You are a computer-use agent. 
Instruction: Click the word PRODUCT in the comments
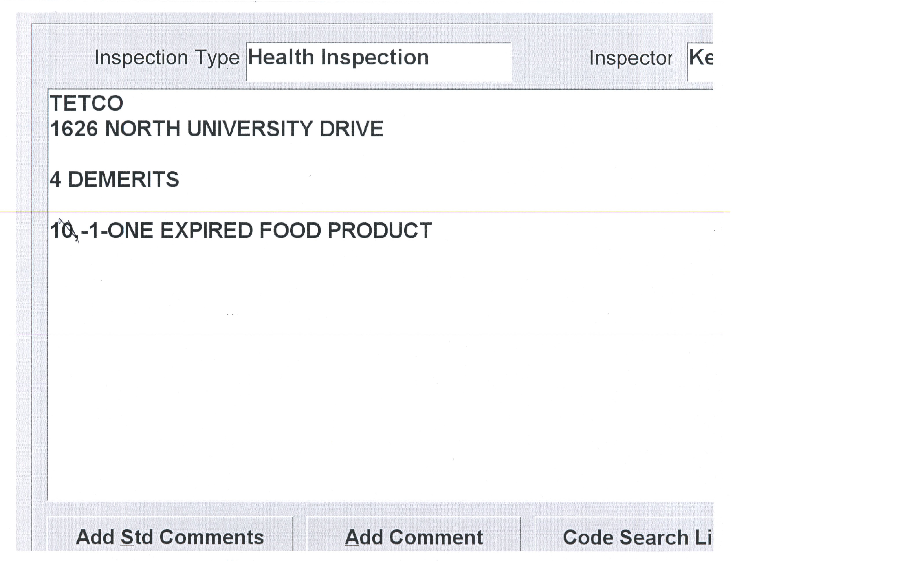[x=380, y=230]
